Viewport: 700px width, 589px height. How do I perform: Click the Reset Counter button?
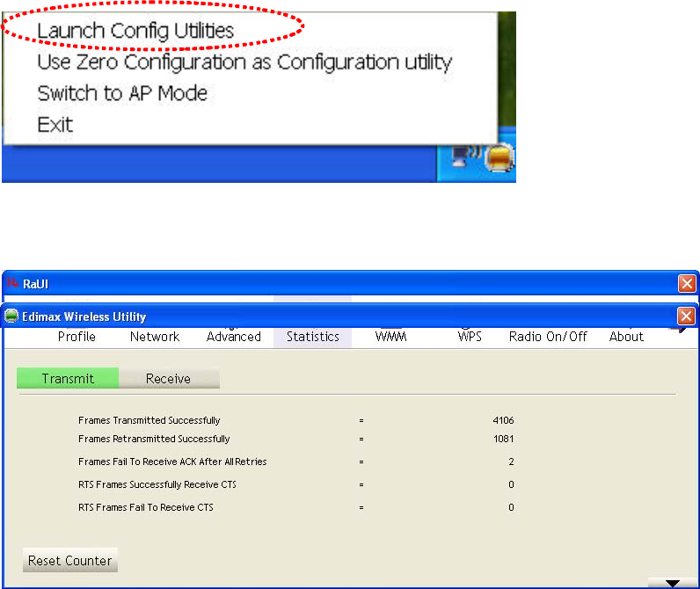click(70, 561)
